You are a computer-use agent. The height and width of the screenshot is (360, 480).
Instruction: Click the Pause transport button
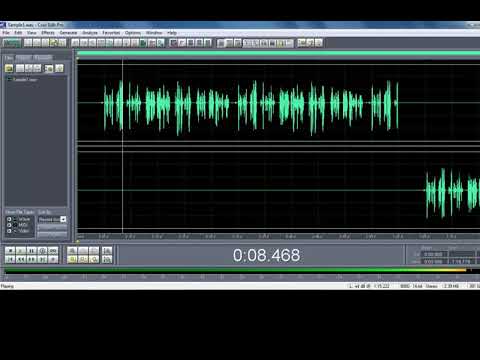[x=31, y=251]
